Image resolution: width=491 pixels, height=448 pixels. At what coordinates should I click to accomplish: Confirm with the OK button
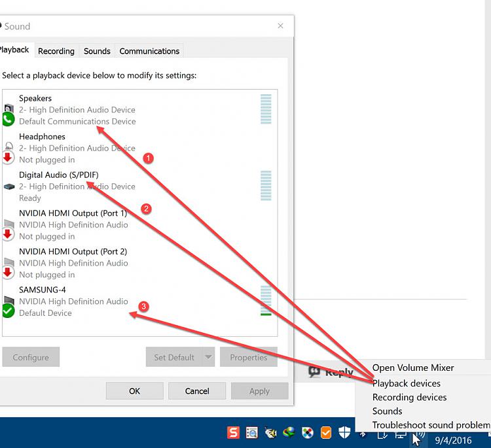[x=135, y=390]
